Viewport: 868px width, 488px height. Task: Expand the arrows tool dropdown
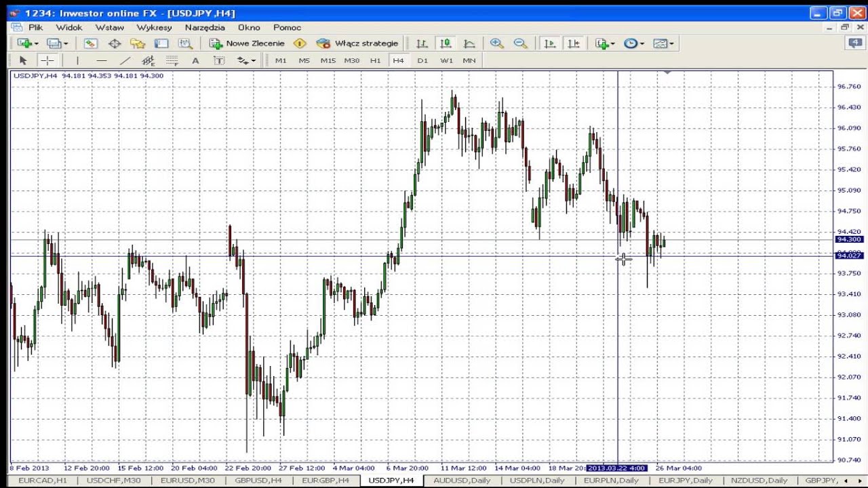pos(254,60)
